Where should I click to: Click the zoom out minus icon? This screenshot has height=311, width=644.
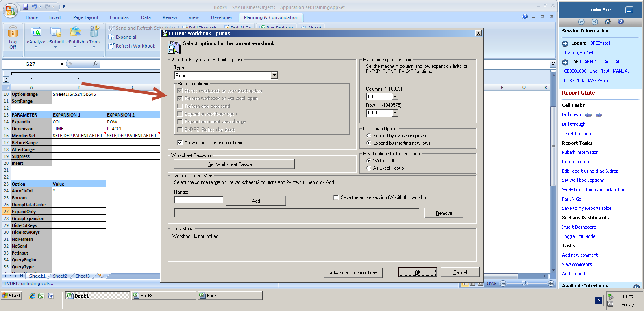(503, 283)
